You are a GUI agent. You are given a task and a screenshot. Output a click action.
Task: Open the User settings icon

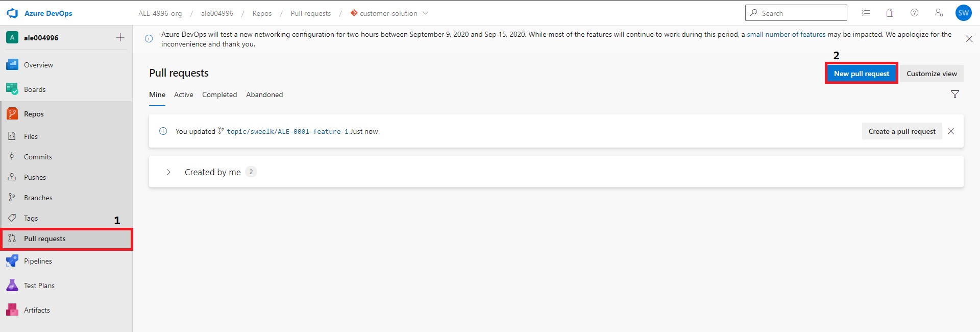[939, 13]
